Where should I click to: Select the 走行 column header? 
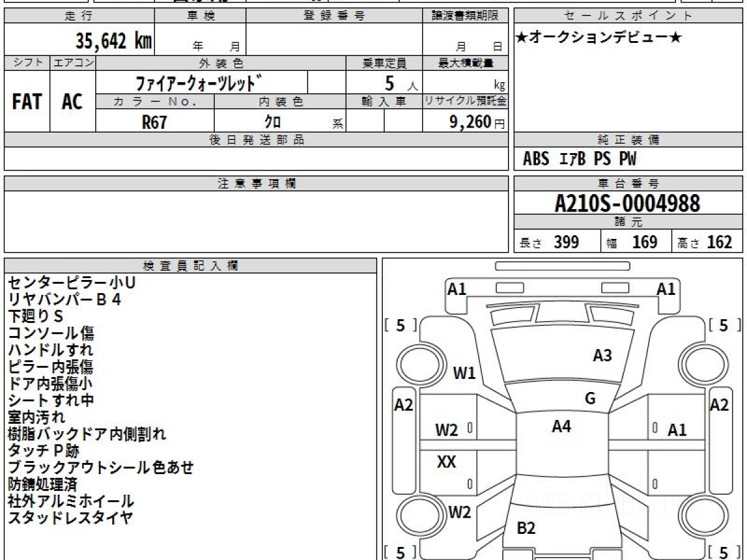click(x=79, y=16)
